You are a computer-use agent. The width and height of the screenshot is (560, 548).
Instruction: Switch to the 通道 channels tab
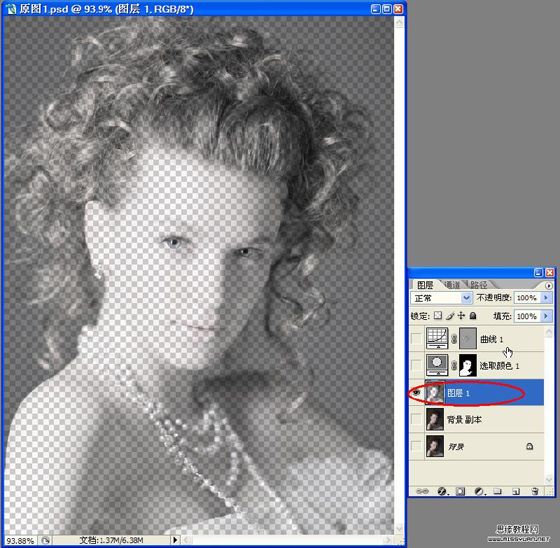[x=452, y=285]
